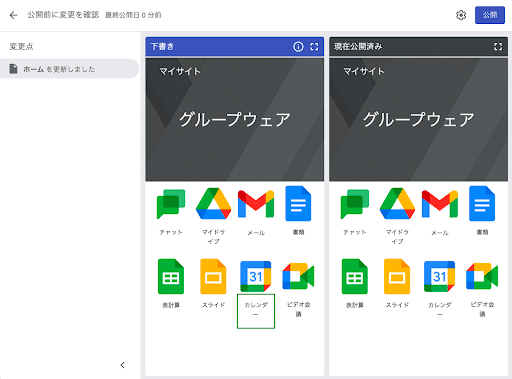
Task: Open Calendar icon in draft preview
Action: pos(256,276)
